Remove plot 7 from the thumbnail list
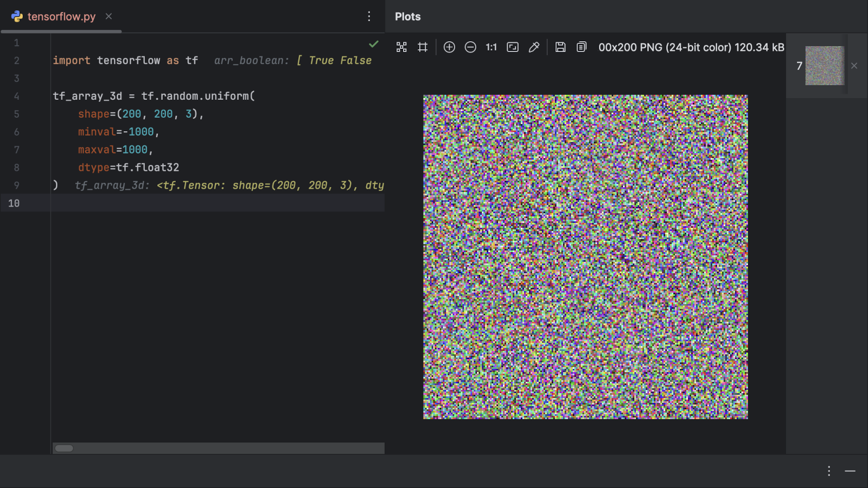The height and width of the screenshot is (488, 868). (854, 66)
